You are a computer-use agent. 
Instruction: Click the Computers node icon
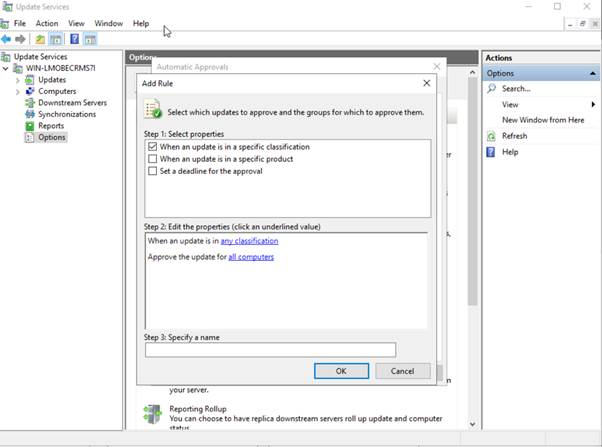[x=30, y=91]
